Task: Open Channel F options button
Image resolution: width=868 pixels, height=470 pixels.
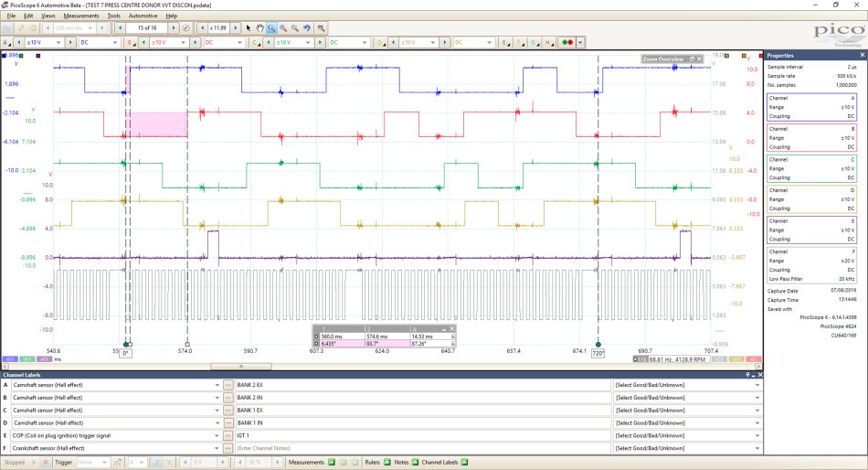Action: tap(519, 42)
